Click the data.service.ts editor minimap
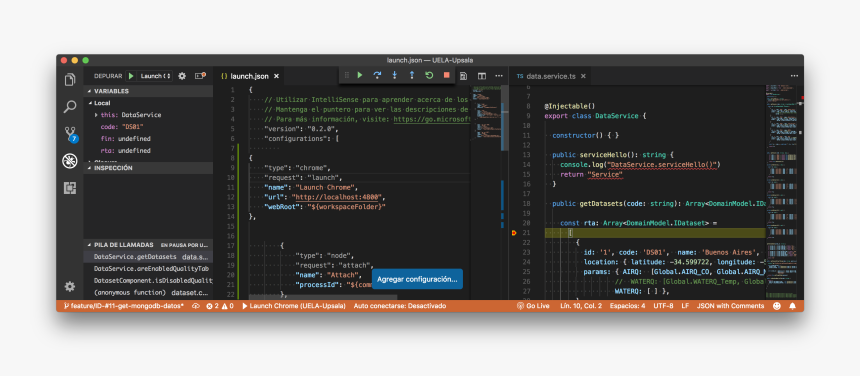 tap(782, 192)
